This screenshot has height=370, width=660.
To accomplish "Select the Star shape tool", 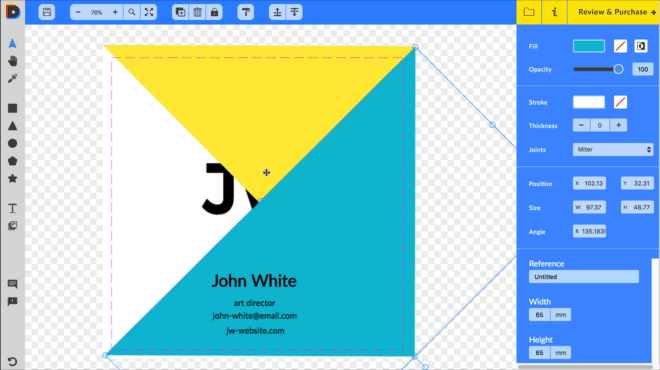I will [x=13, y=178].
